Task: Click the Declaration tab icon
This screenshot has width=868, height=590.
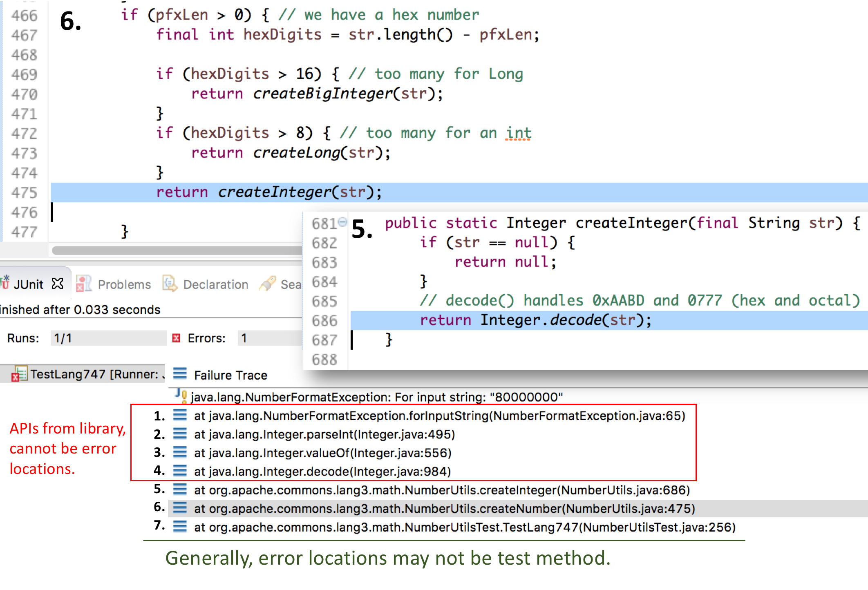Action: pyautogui.click(x=170, y=283)
